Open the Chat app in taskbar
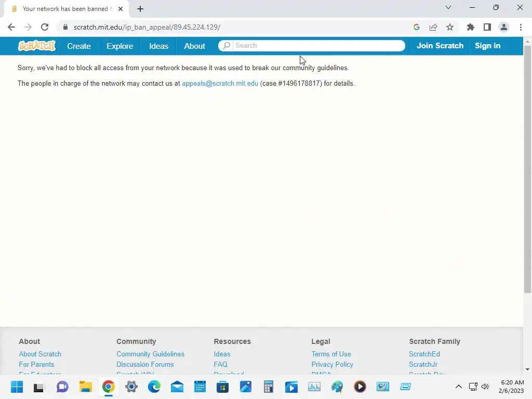The width and height of the screenshot is (532, 399). point(62,387)
